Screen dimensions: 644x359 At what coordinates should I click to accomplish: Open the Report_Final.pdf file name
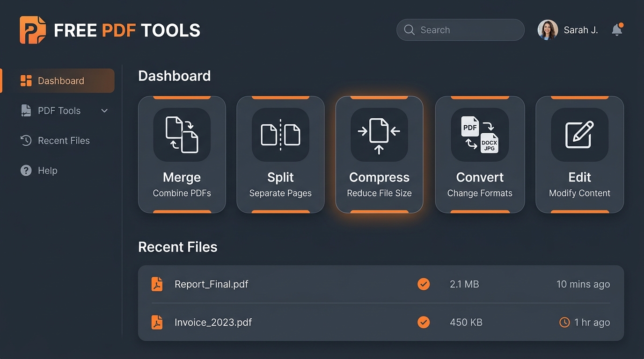[x=212, y=284]
